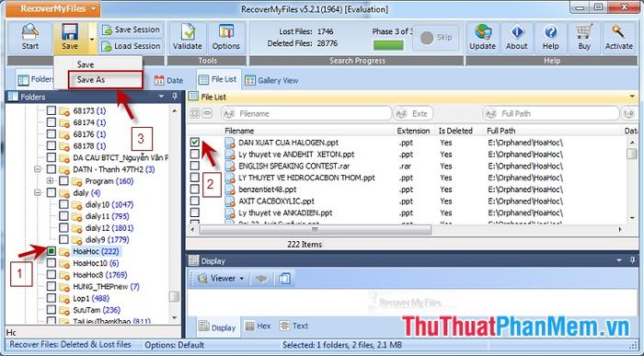Switch to the Text tab
The height and width of the screenshot is (356, 644).
click(x=293, y=326)
